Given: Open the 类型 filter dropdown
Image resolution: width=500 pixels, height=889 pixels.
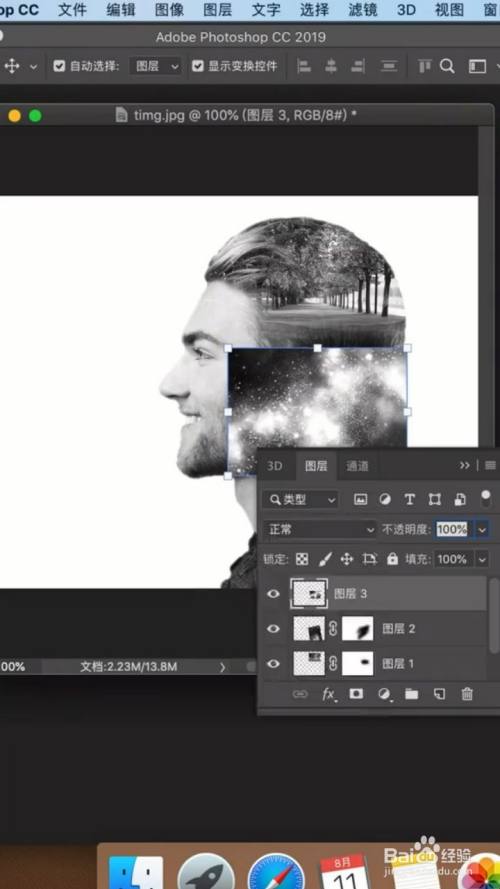Looking at the screenshot, I should pos(301,499).
